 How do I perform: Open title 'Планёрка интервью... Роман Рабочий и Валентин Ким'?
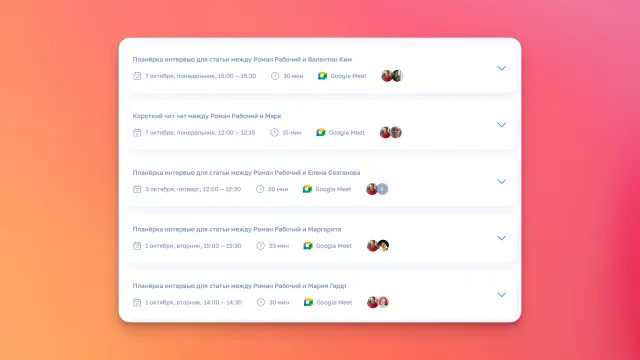point(242,60)
